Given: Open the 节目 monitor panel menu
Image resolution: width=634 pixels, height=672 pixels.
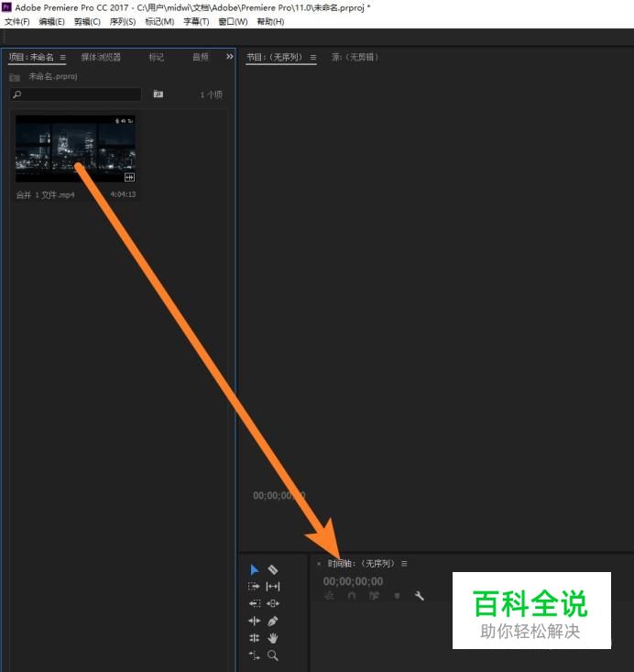Looking at the screenshot, I should pyautogui.click(x=313, y=57).
